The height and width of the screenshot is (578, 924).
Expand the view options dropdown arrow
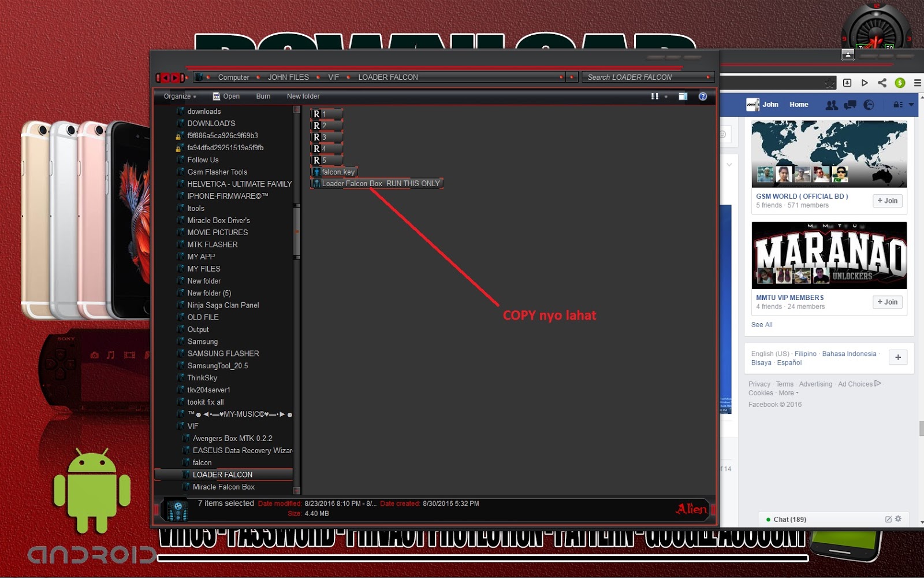[666, 97]
